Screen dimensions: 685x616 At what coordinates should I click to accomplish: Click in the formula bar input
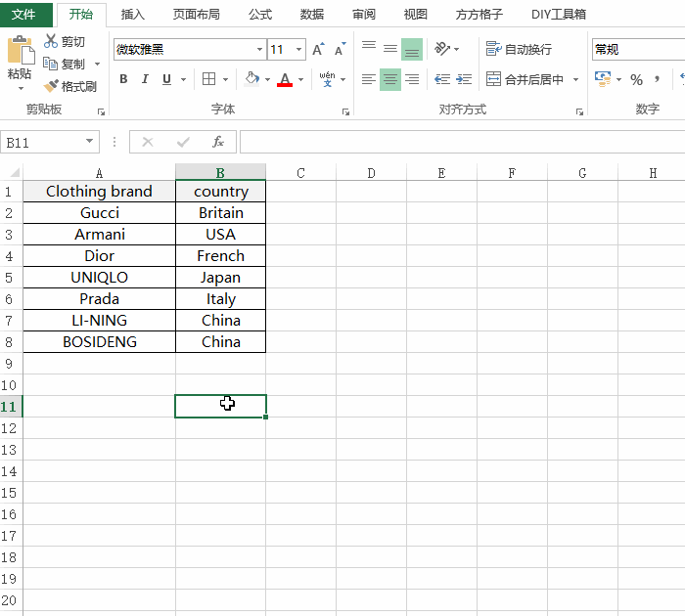pyautogui.click(x=462, y=142)
